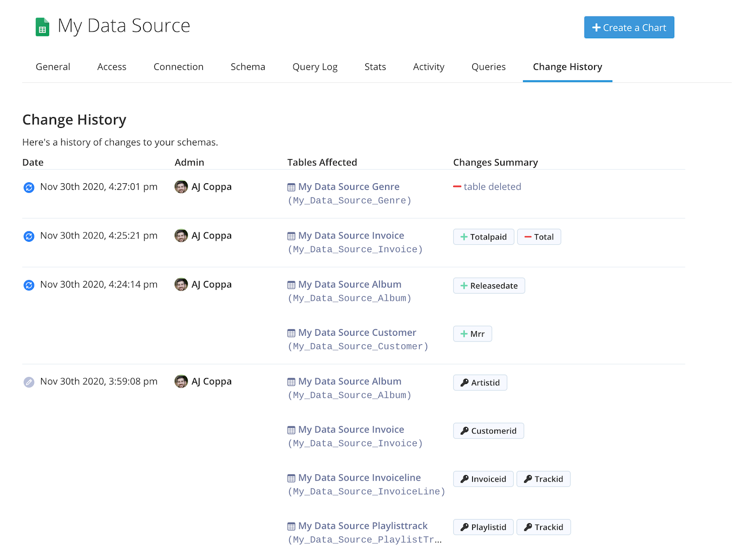Viewport: 756px width, 553px height.
Task: Open the Connection tab
Action: [179, 67]
